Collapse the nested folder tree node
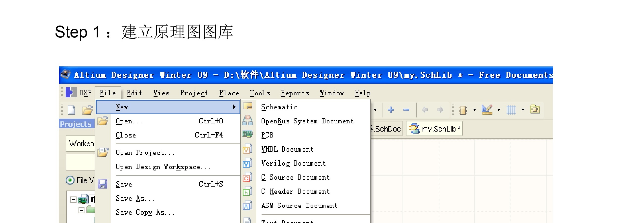 81,210
